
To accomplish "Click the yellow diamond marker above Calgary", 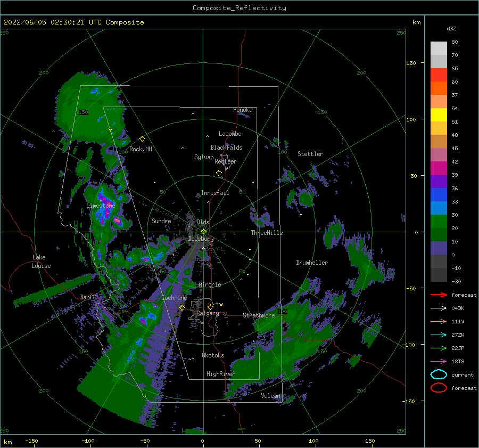I will point(210,307).
